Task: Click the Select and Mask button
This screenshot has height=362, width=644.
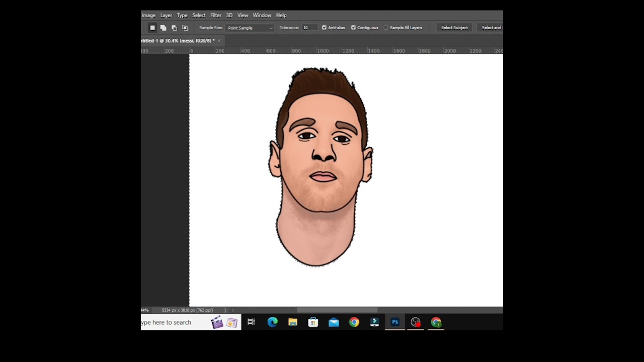Action: pyautogui.click(x=492, y=28)
